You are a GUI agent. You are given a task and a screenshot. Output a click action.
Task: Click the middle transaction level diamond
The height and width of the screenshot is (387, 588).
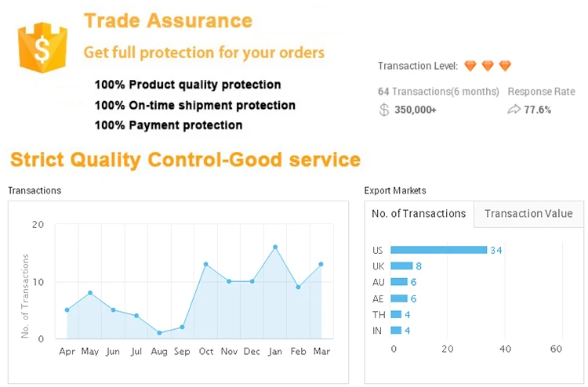point(488,66)
